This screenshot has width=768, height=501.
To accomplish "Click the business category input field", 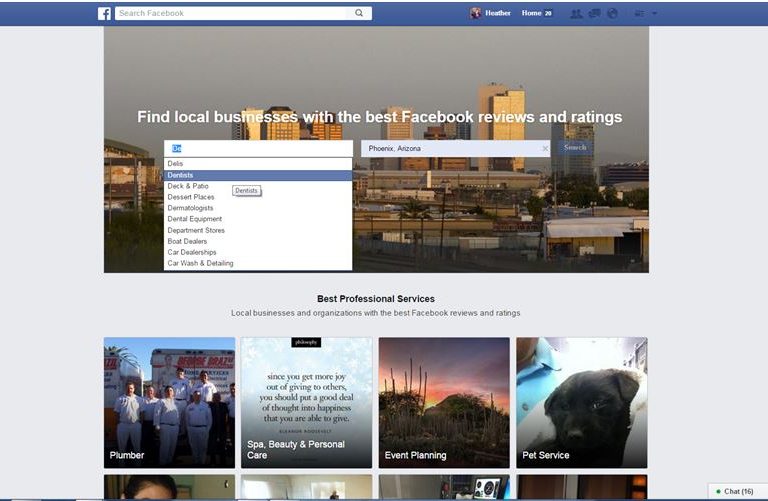I will pyautogui.click(x=258, y=148).
